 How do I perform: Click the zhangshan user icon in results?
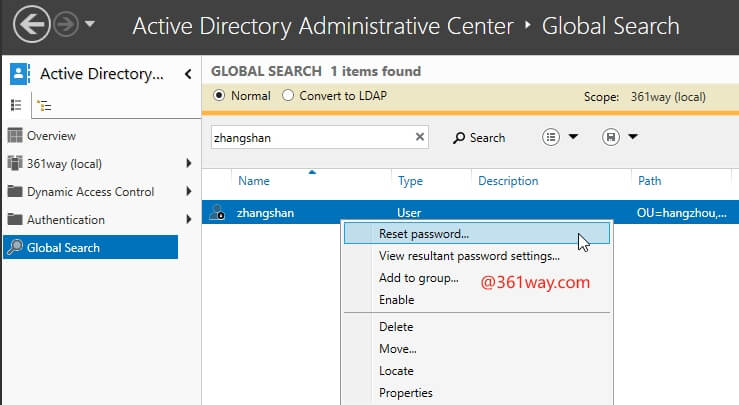click(x=218, y=213)
